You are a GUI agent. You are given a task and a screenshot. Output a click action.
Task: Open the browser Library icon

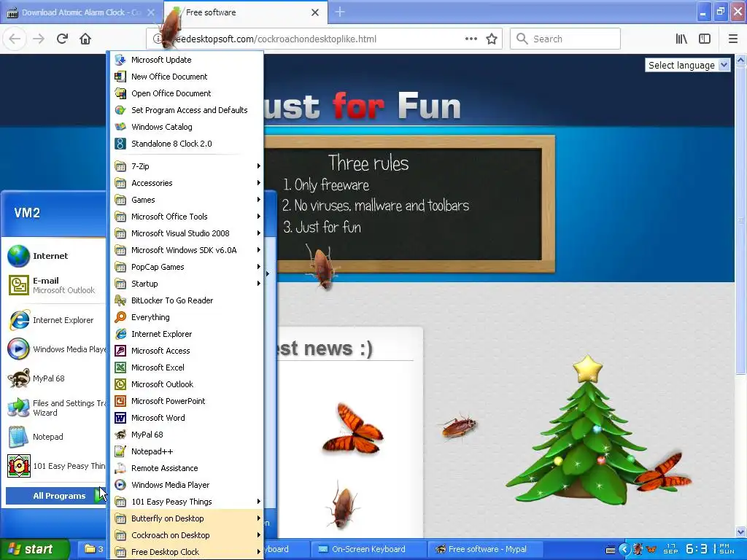pos(681,39)
